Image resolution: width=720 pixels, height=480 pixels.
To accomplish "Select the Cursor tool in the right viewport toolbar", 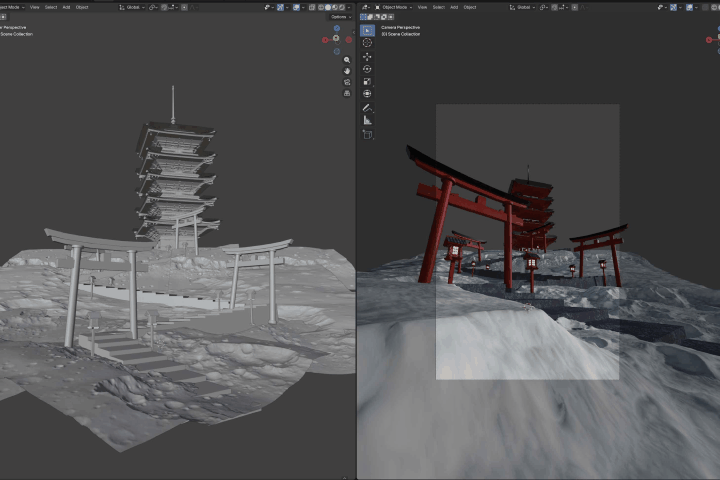I will pyautogui.click(x=367, y=43).
